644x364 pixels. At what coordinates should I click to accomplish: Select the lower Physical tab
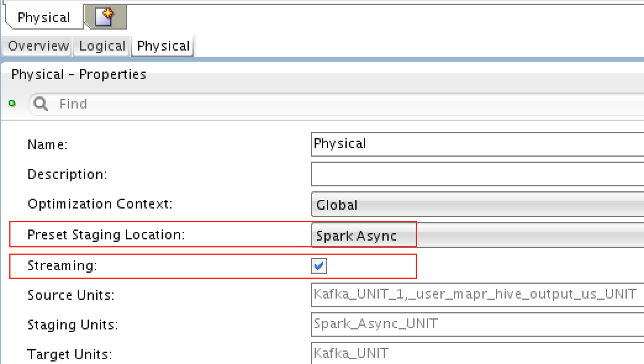[x=163, y=46]
